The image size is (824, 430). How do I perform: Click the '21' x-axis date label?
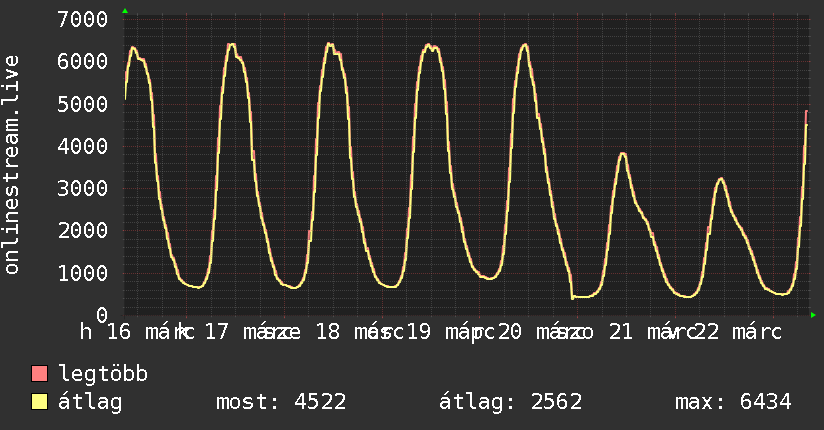tap(621, 332)
